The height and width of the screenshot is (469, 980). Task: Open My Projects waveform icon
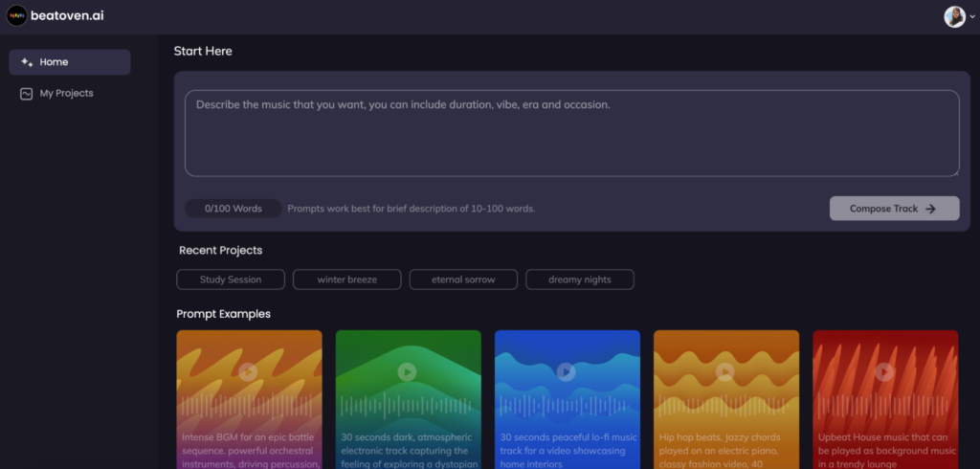[x=26, y=94]
